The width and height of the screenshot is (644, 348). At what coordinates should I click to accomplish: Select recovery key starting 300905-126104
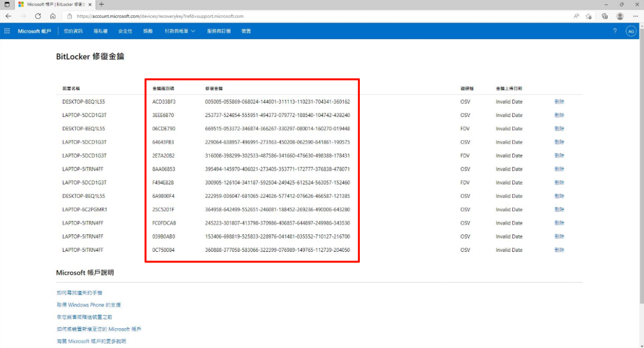click(x=278, y=183)
